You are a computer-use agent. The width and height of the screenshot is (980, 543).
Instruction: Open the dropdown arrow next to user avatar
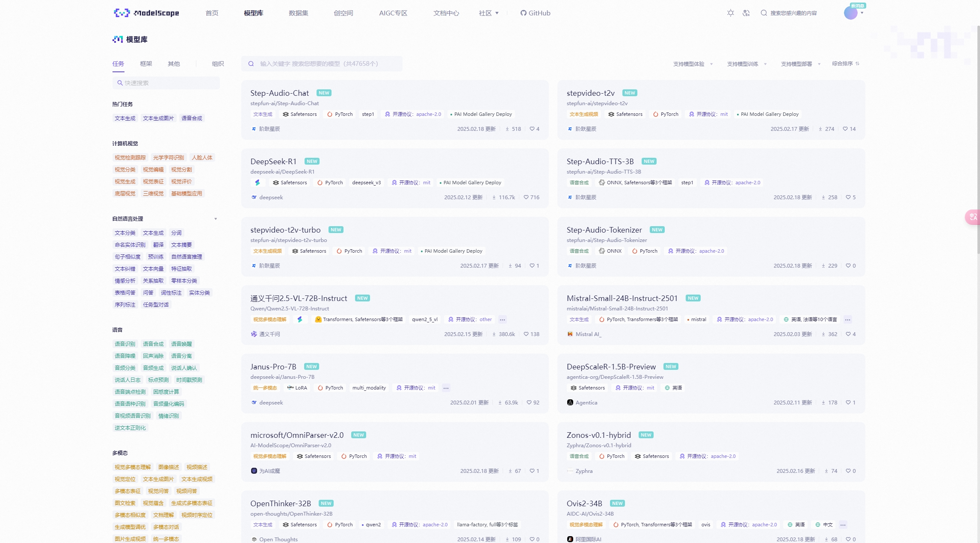[862, 13]
